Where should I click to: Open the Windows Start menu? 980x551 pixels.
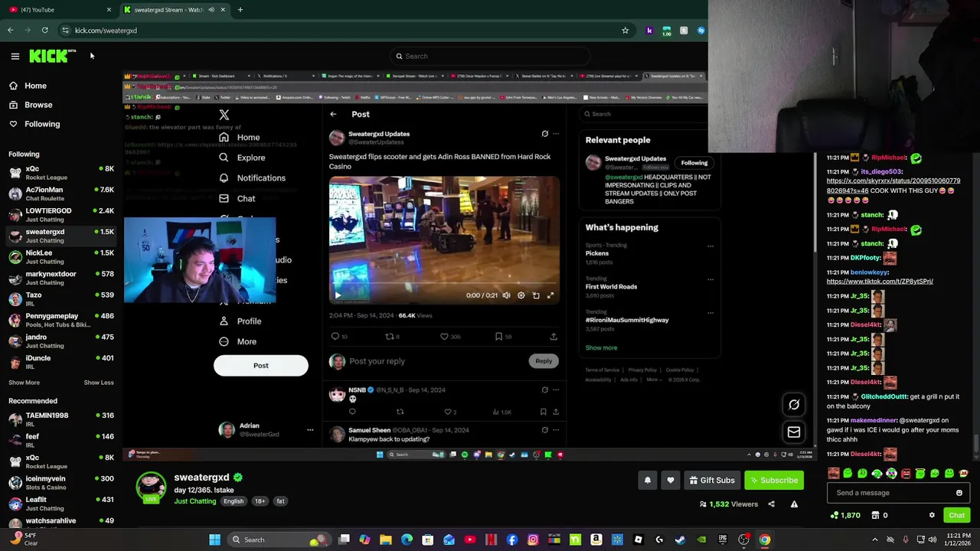[215, 540]
